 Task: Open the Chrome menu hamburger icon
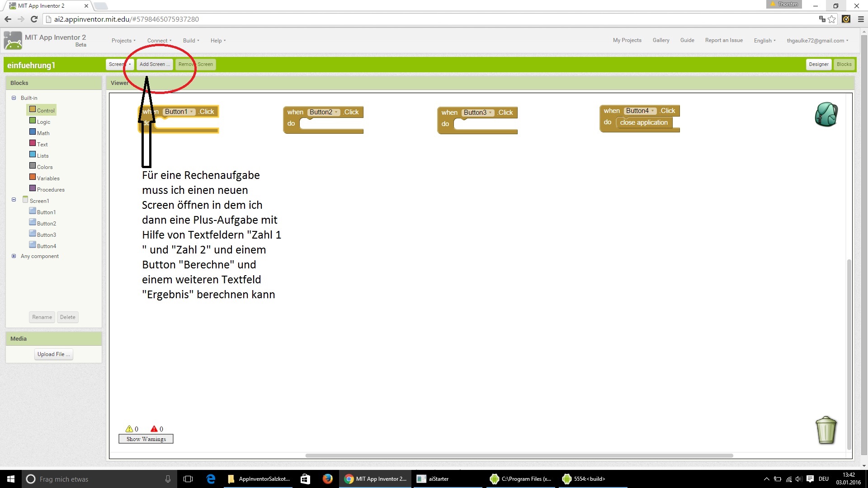(x=861, y=19)
